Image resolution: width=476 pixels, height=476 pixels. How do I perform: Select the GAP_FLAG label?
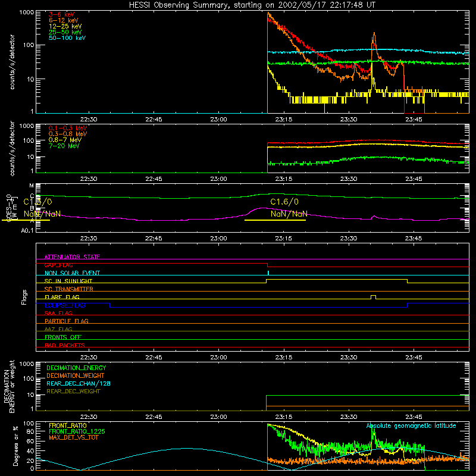pos(58,265)
